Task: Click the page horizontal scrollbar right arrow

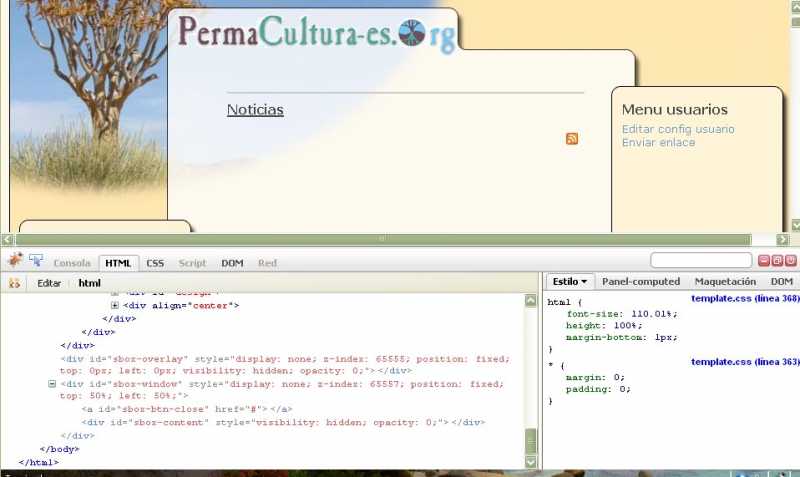Action: [x=782, y=239]
